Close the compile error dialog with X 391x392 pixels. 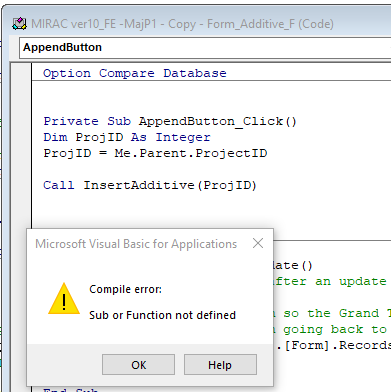click(258, 243)
